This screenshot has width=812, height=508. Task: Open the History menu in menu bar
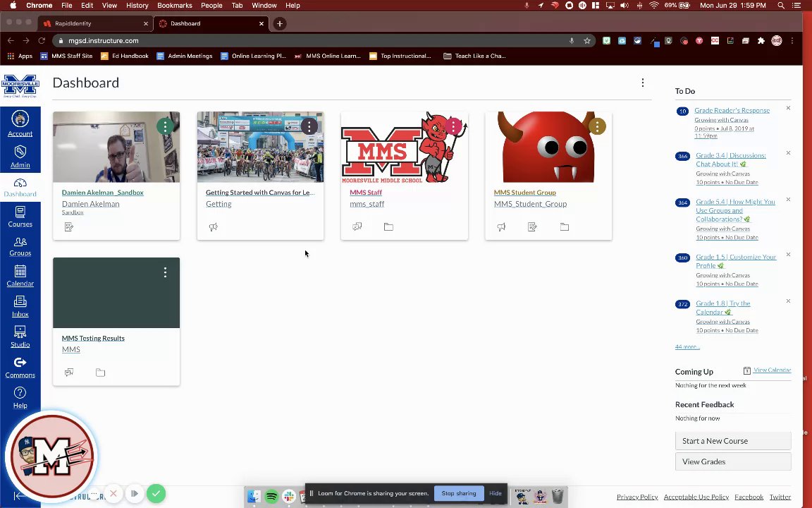(137, 5)
